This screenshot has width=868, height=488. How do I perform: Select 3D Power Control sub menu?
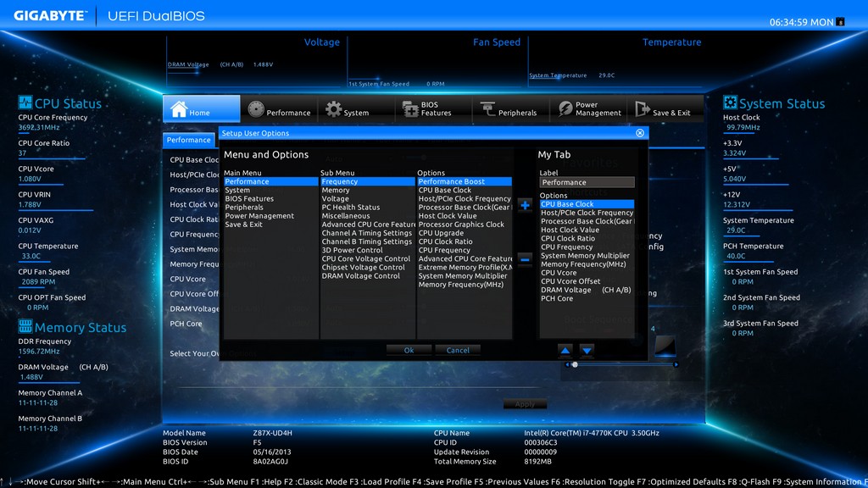(x=368, y=250)
